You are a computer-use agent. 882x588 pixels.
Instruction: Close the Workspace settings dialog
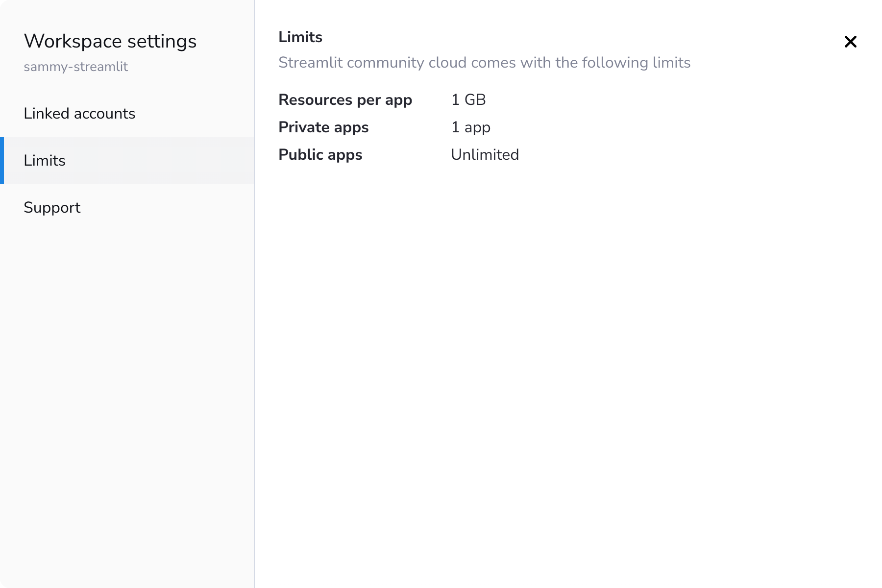click(851, 42)
